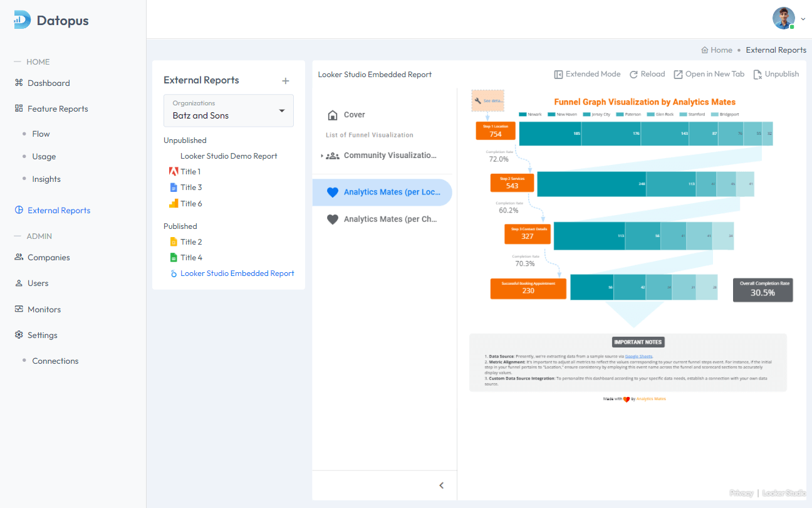This screenshot has width=812, height=508.
Task: Click the gray heart icon per Channel
Action: (x=333, y=220)
